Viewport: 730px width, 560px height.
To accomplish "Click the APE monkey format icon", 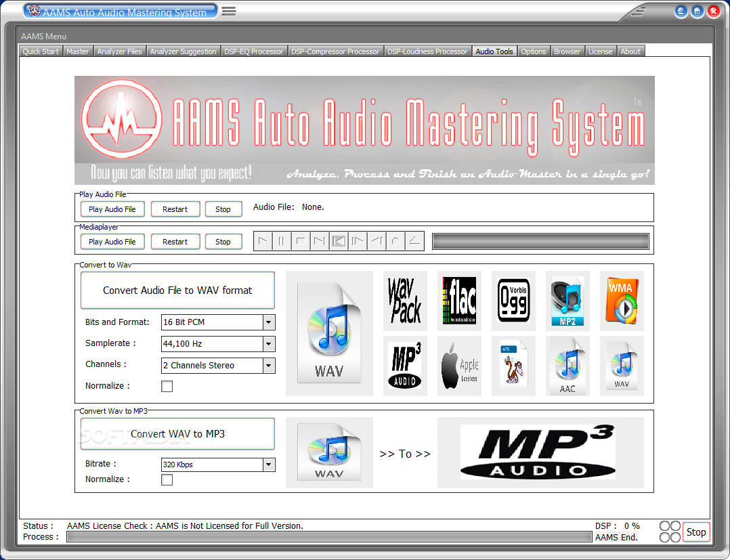I will pyautogui.click(x=513, y=366).
